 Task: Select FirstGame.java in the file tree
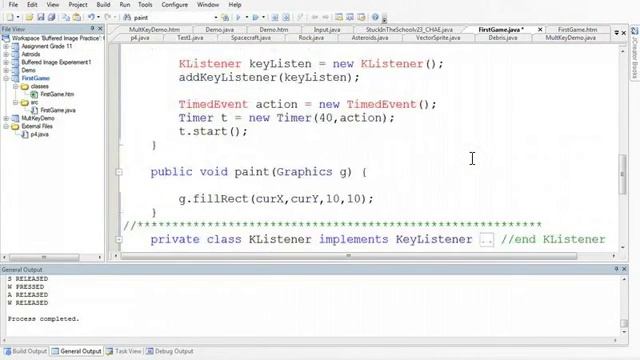pyautogui.click(x=58, y=110)
